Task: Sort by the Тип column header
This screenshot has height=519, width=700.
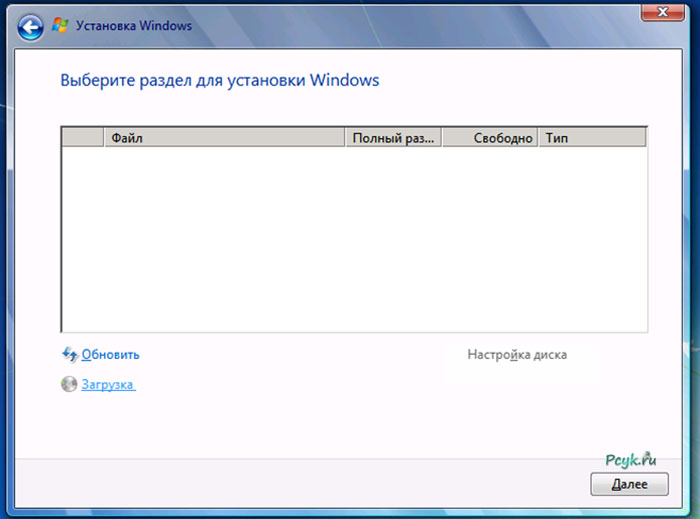Action: tap(592, 138)
